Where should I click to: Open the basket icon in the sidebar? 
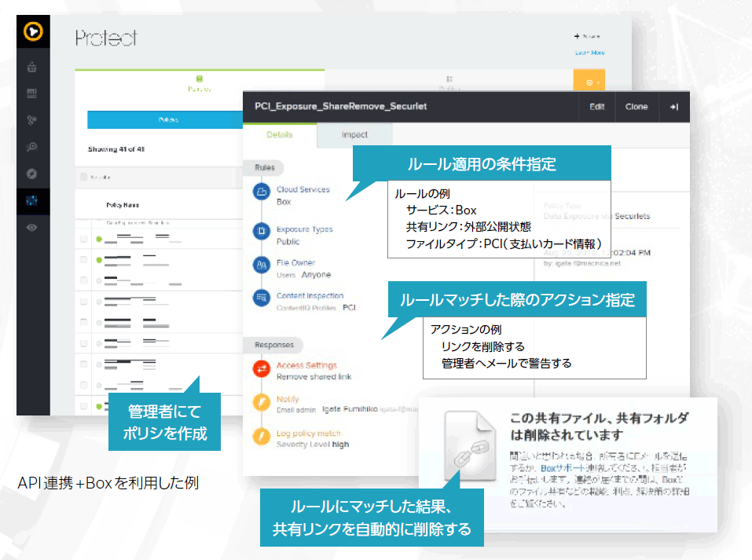point(32,67)
